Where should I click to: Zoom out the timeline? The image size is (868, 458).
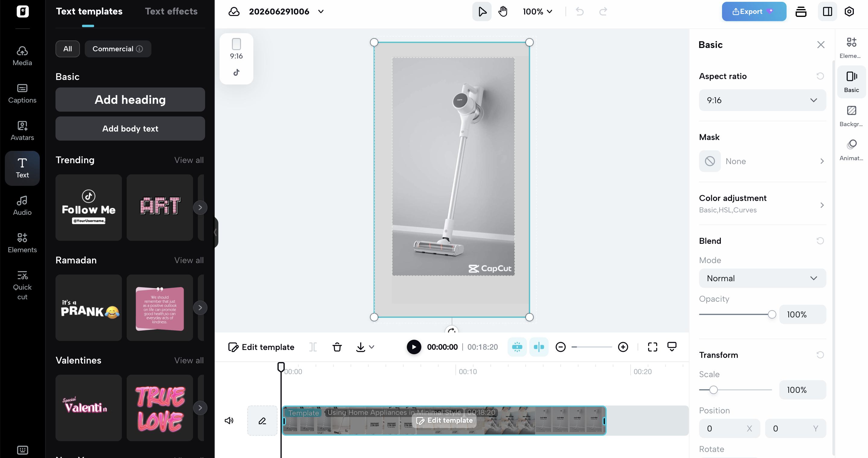coord(561,347)
